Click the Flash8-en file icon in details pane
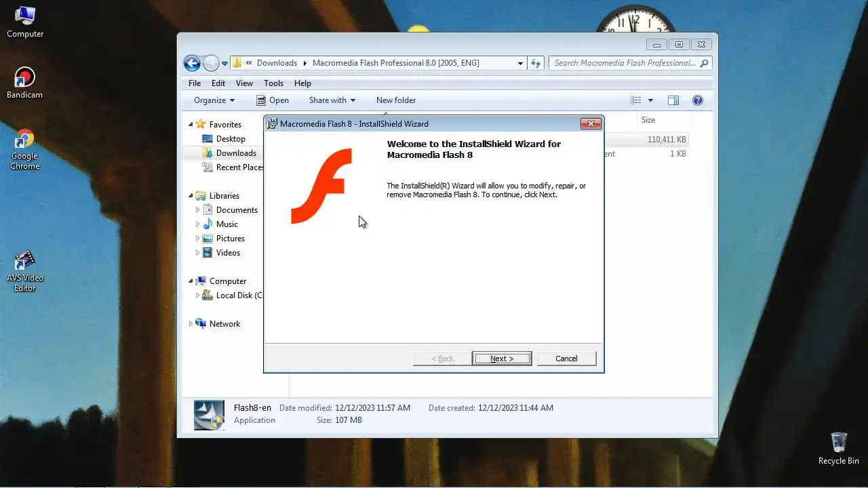 [209, 415]
